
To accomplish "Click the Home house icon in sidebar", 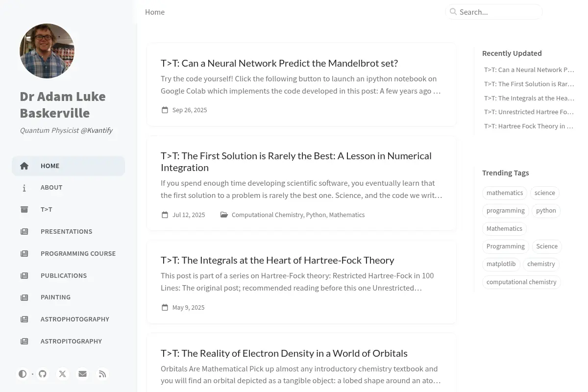I will (x=24, y=166).
